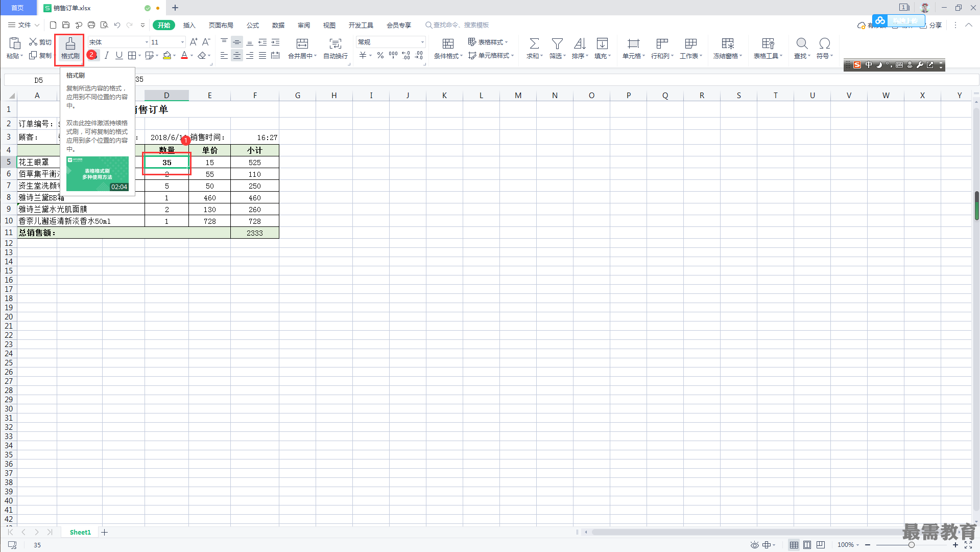
Task: Click the Wrap Text (自动换行) icon
Action: [x=336, y=44]
